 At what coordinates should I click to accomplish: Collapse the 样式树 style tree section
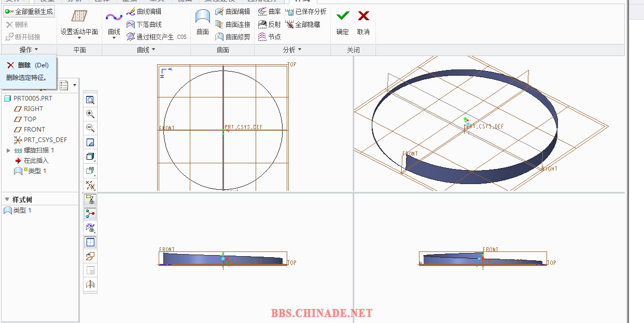7,200
